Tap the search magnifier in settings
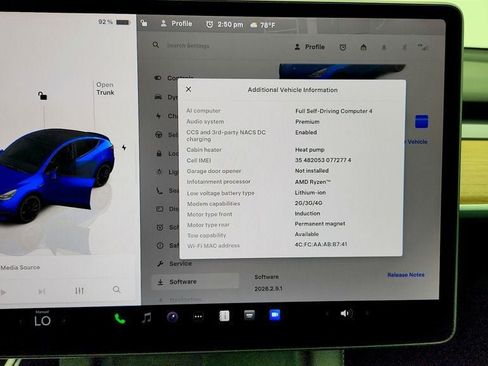 156,45
